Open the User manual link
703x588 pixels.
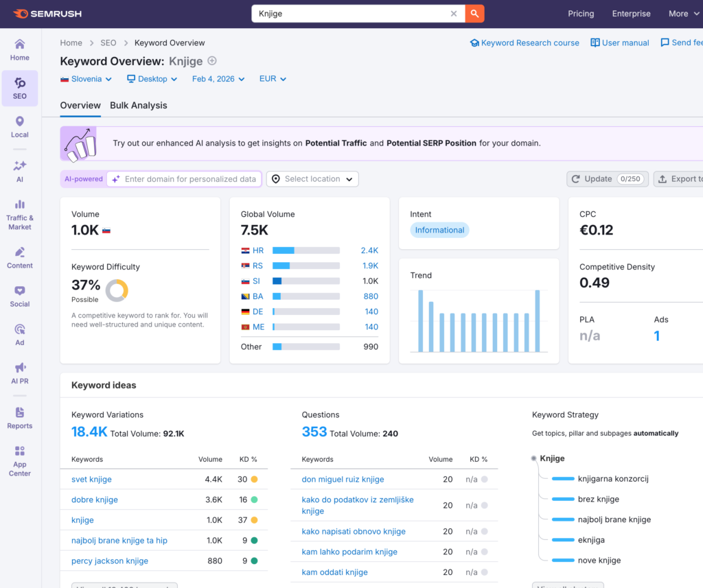[620, 43]
